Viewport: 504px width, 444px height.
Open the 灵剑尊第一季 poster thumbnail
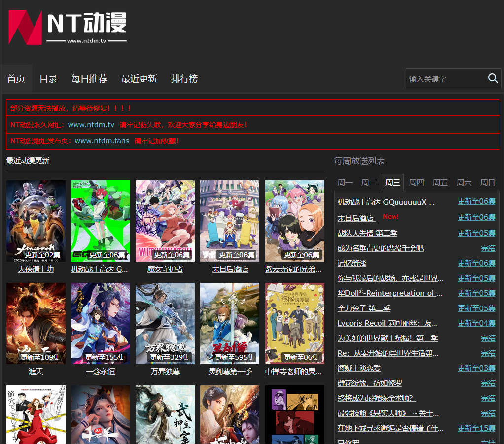pos(229,323)
